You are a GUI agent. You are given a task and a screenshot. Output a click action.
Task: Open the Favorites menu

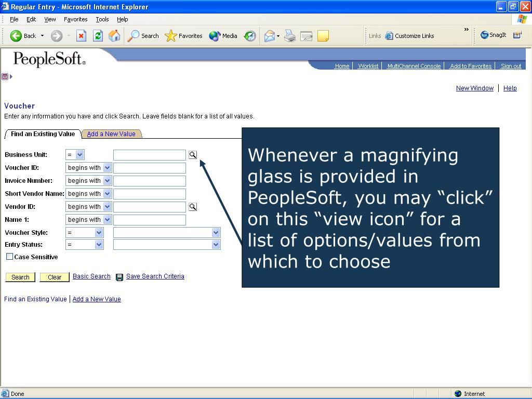tap(76, 19)
